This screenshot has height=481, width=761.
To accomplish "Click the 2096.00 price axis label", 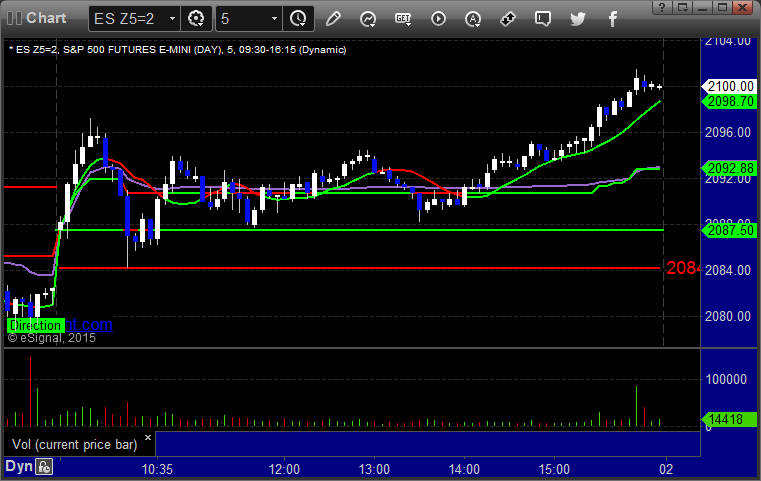I will 728,132.
